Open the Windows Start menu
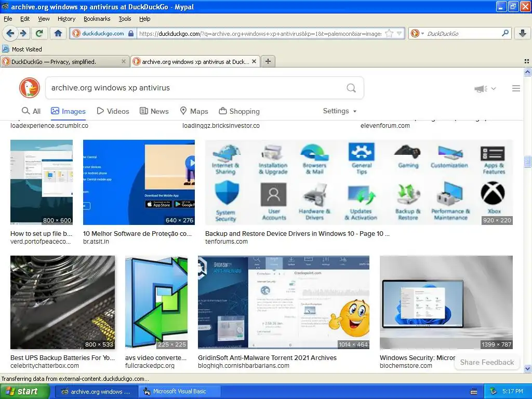The width and height of the screenshot is (532, 399). coord(25,392)
